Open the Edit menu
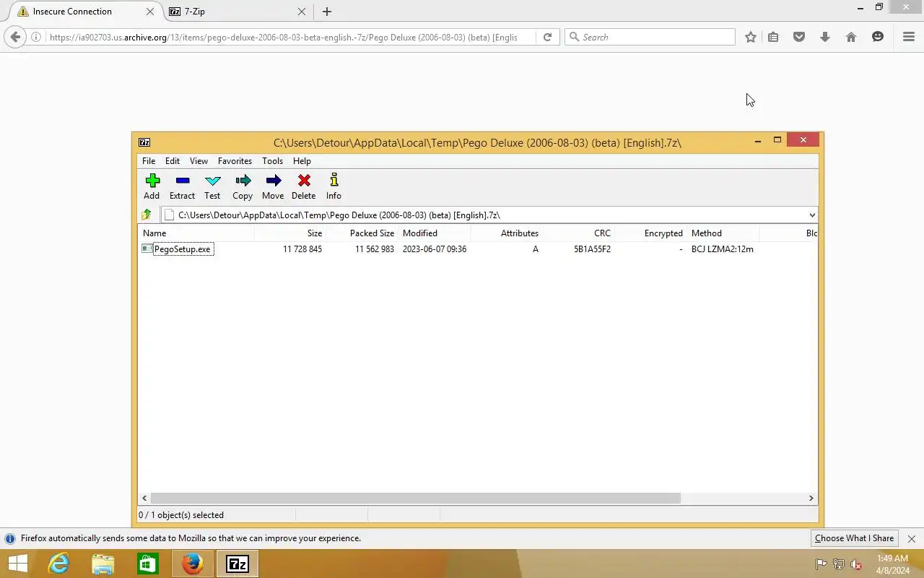Screen dimensions: 924x578 (x=173, y=161)
